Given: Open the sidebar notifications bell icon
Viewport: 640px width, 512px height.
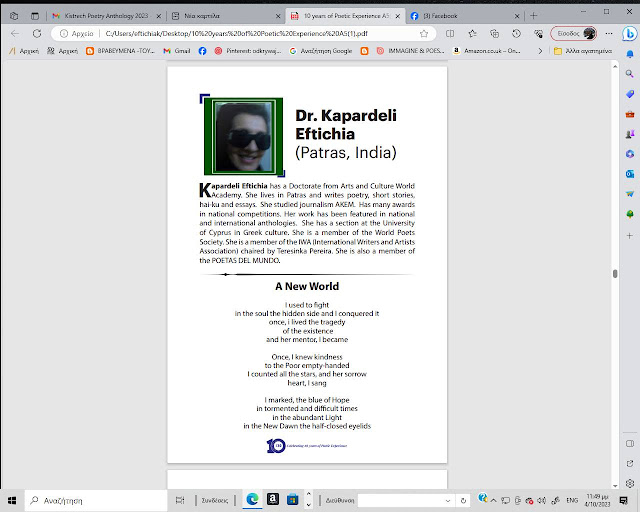Looking at the screenshot, I should 630,54.
